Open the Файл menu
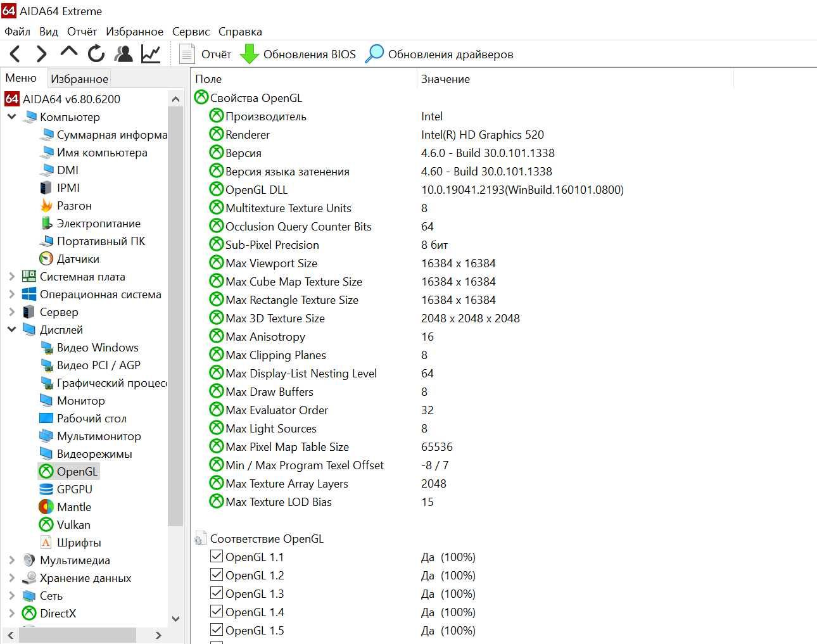 17,31
